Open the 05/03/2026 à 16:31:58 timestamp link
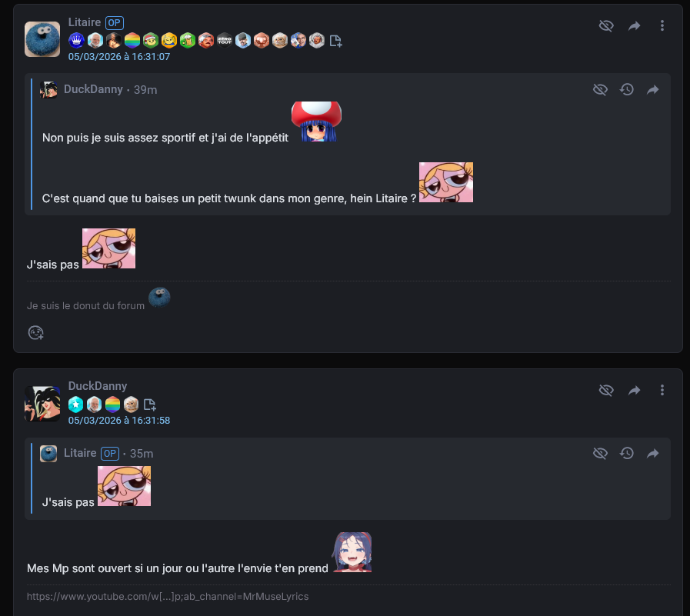 point(118,421)
